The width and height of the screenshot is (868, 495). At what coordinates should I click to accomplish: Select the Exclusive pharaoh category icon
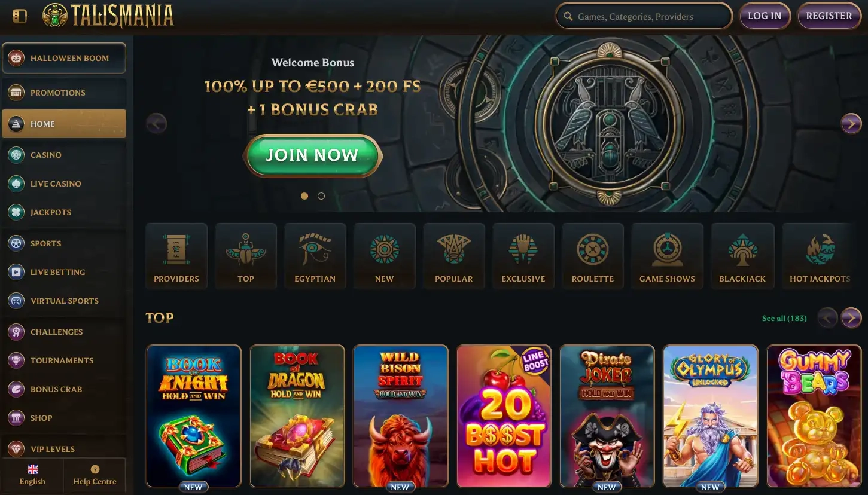click(x=523, y=256)
